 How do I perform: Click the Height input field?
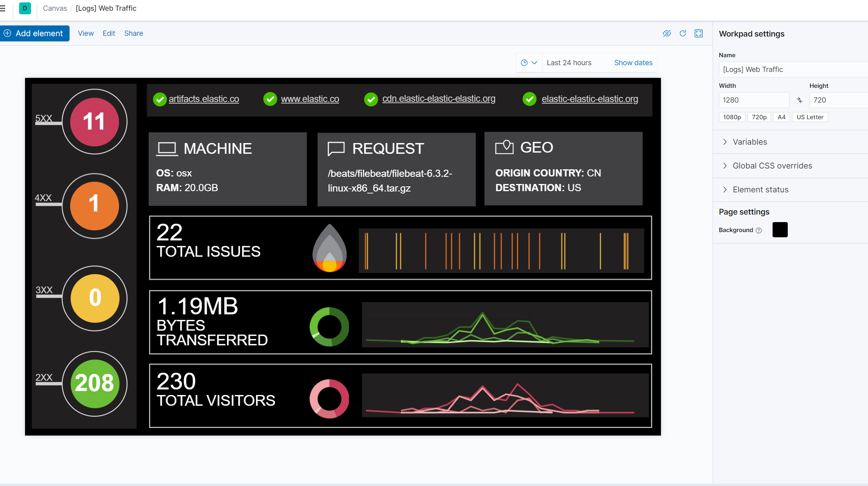839,100
